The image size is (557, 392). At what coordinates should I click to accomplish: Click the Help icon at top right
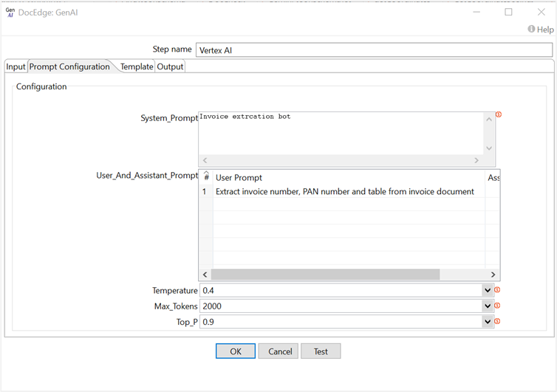[531, 30]
